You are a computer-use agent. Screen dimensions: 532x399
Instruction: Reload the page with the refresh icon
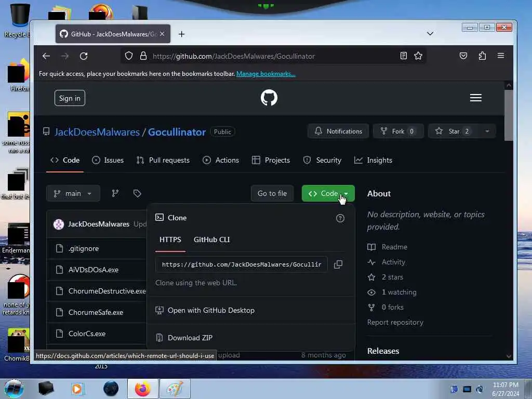pos(84,56)
